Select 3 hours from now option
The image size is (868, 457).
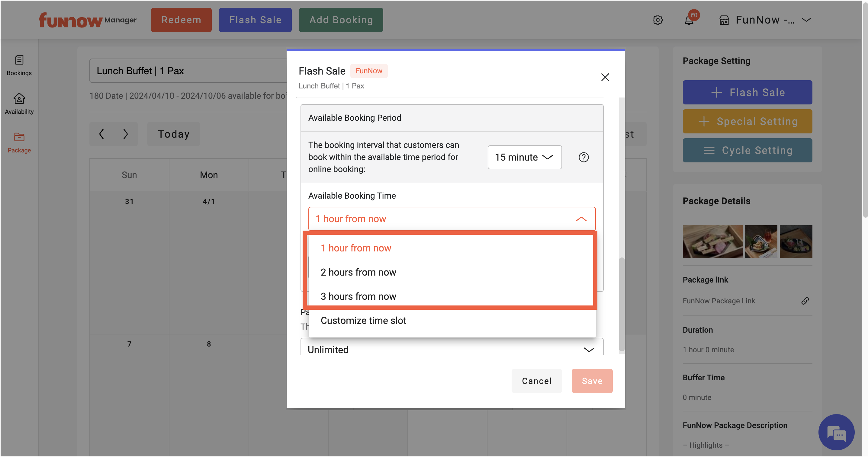tap(358, 296)
